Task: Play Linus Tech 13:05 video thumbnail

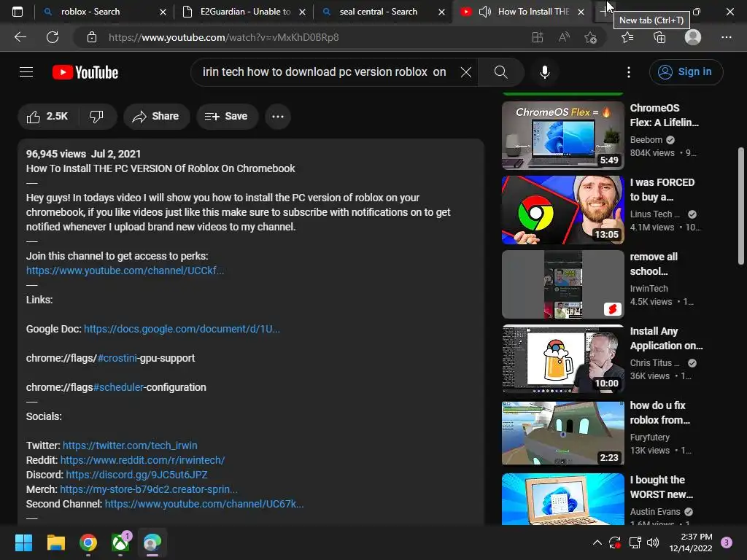Action: (x=562, y=209)
